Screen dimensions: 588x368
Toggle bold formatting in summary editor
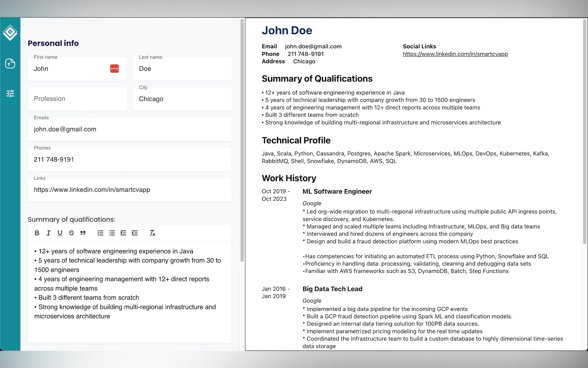37,233
